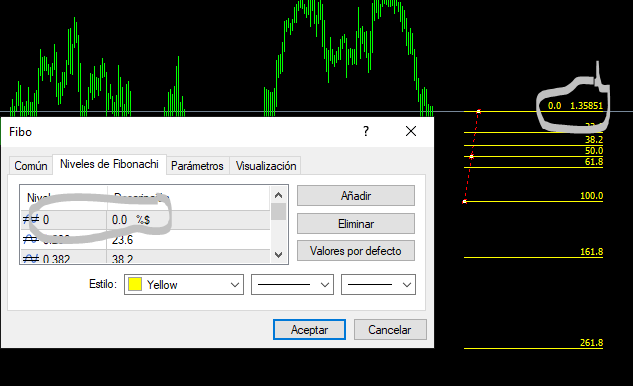Click the 50.0 Fibonacci level label
The width and height of the screenshot is (633, 386).
[594, 151]
